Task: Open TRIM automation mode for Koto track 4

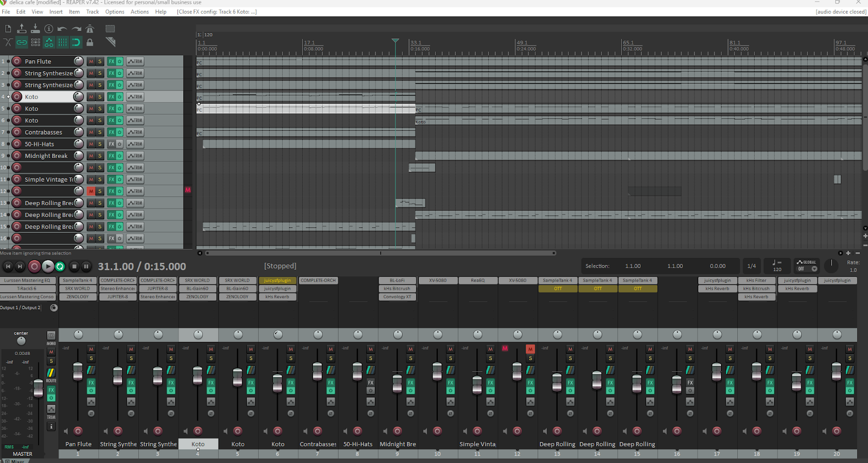Action: point(135,97)
